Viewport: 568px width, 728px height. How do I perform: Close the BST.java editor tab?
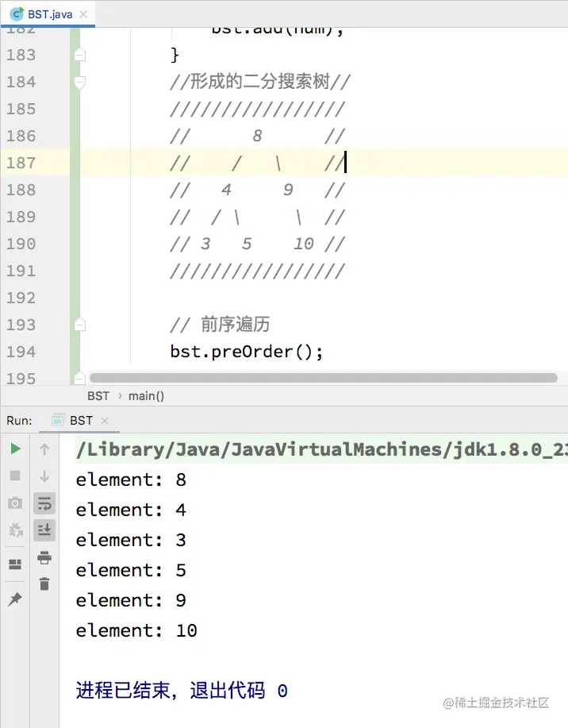coord(83,14)
